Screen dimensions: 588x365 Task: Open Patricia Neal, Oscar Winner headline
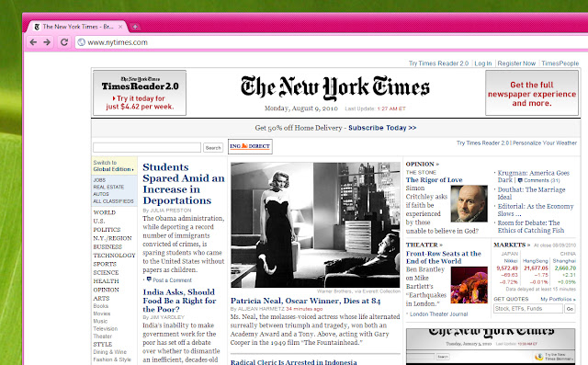(x=305, y=301)
